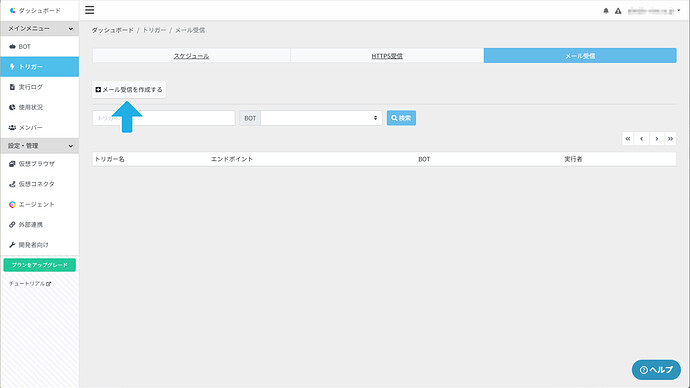Collapse the 設定・管理 section
This screenshot has height=388, width=690.
(x=40, y=146)
